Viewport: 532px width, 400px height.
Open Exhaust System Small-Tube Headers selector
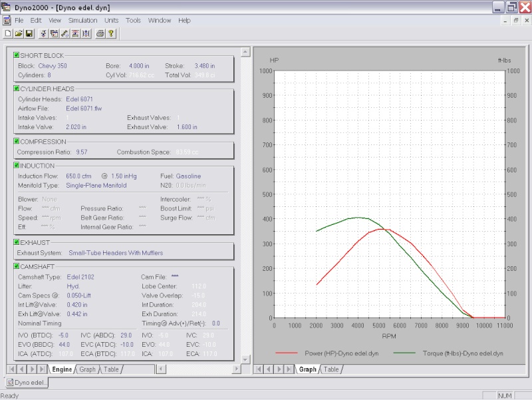click(116, 253)
